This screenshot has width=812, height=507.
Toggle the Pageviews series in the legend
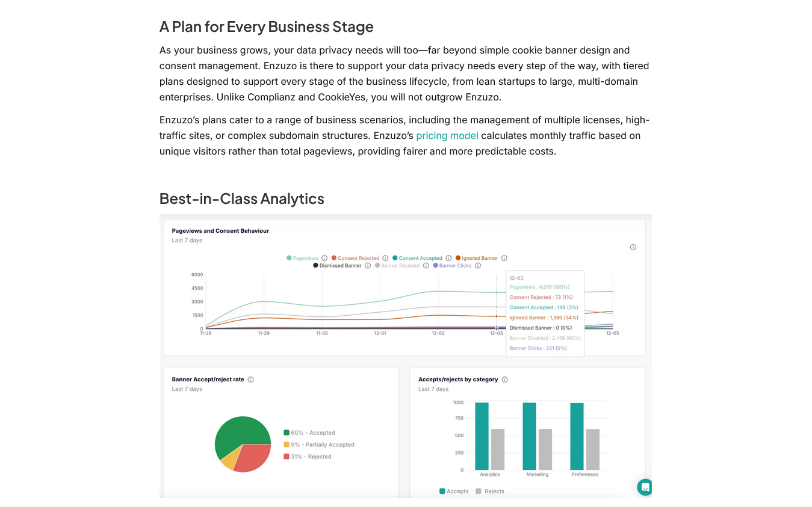(302, 258)
